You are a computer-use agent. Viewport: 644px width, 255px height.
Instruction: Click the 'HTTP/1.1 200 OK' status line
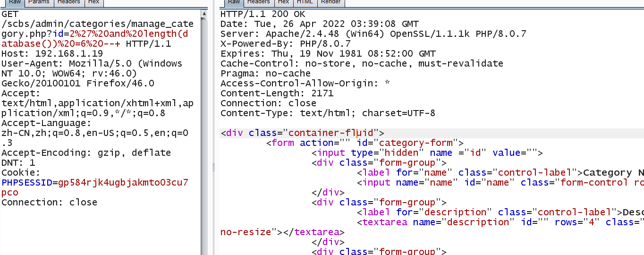(x=263, y=14)
